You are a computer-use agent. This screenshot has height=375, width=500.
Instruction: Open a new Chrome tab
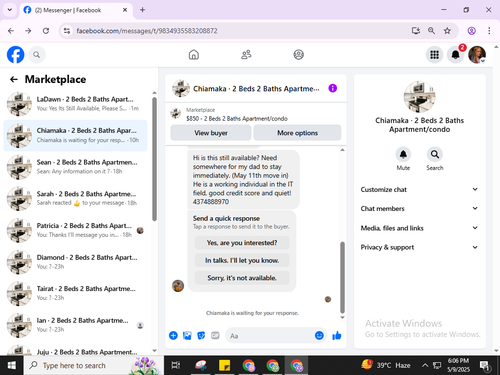click(142, 10)
